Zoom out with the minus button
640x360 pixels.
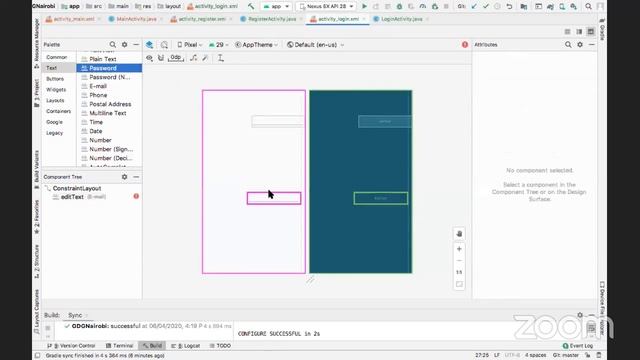(459, 260)
